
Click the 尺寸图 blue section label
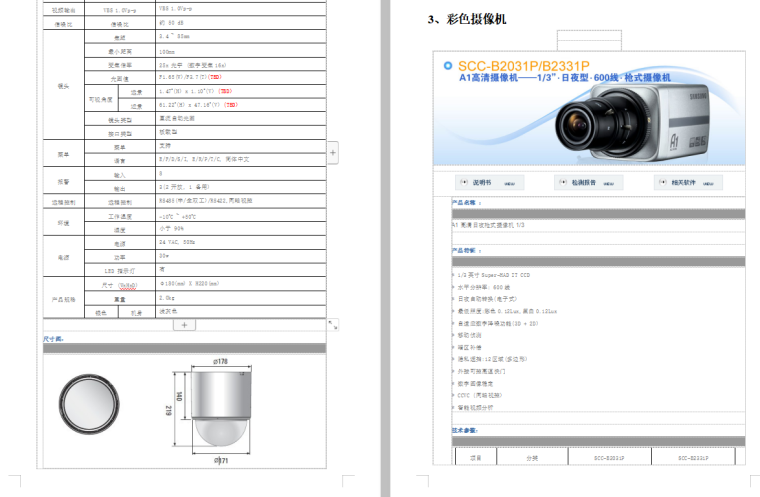coord(53,339)
